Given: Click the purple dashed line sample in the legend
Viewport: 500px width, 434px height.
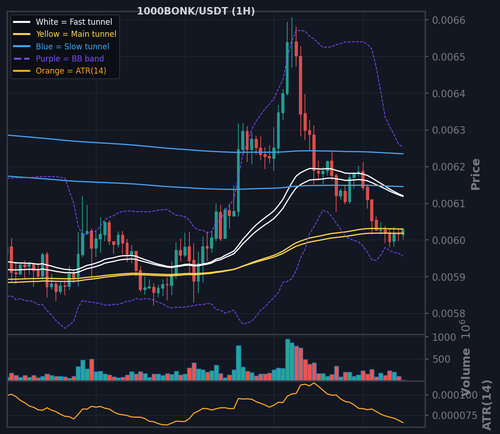Looking at the screenshot, I should [x=22, y=59].
